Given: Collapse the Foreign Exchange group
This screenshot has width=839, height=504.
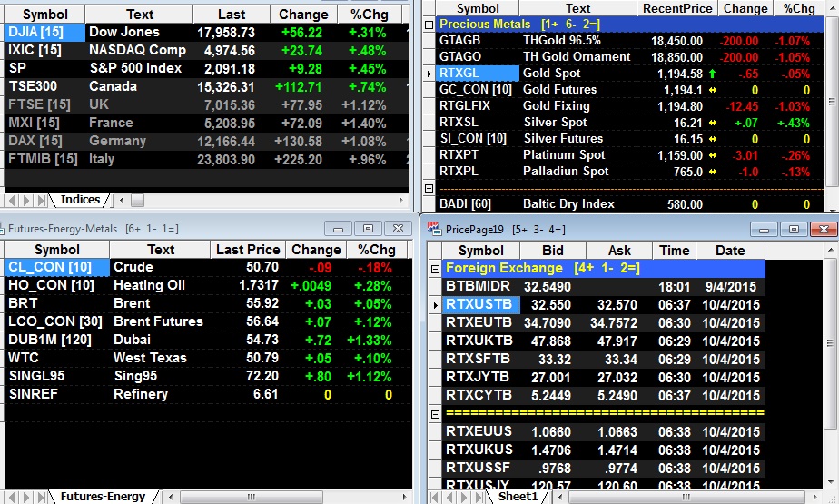Looking at the screenshot, I should (x=435, y=269).
